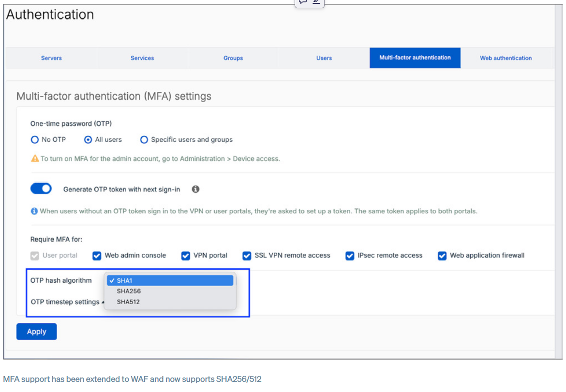Viewport: 566px width, 392px height.
Task: Click the orange warning icon for admin MFA
Action: [35, 159]
